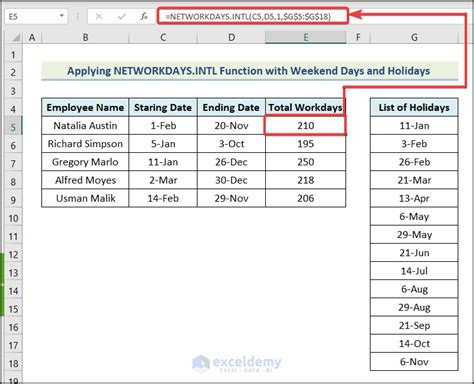Viewport: 474px width, 384px height.
Task: Click the formula bar containing NETWORKDAYS.INTL formula
Action: pyautogui.click(x=253, y=16)
